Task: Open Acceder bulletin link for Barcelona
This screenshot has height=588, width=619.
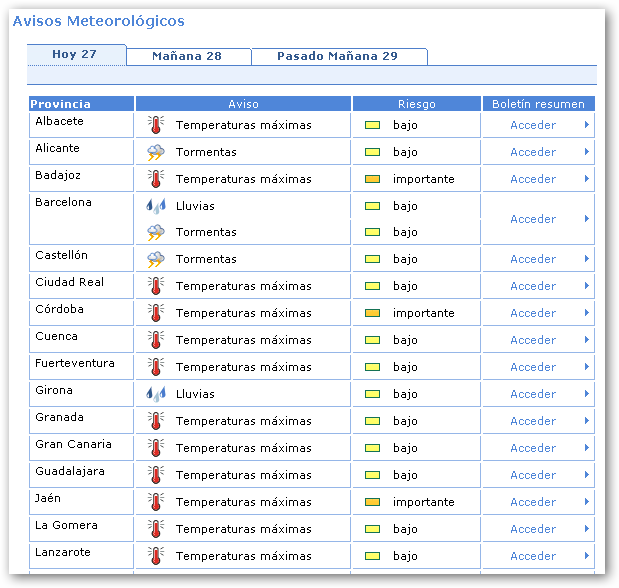Action: 532,219
